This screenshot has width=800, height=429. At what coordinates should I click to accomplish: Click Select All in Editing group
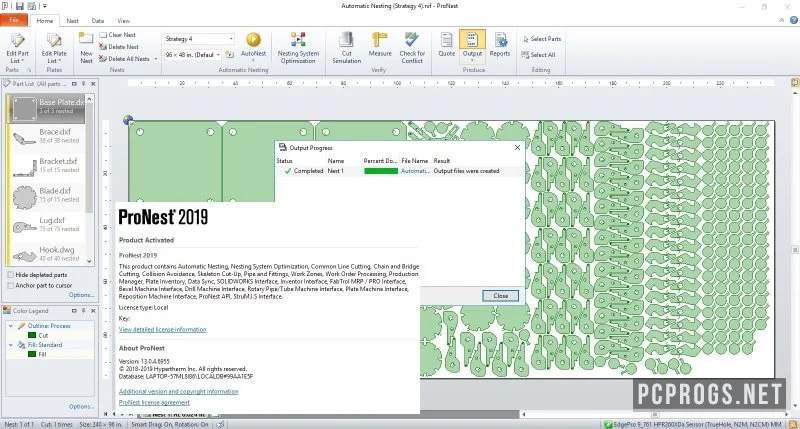[x=538, y=55]
